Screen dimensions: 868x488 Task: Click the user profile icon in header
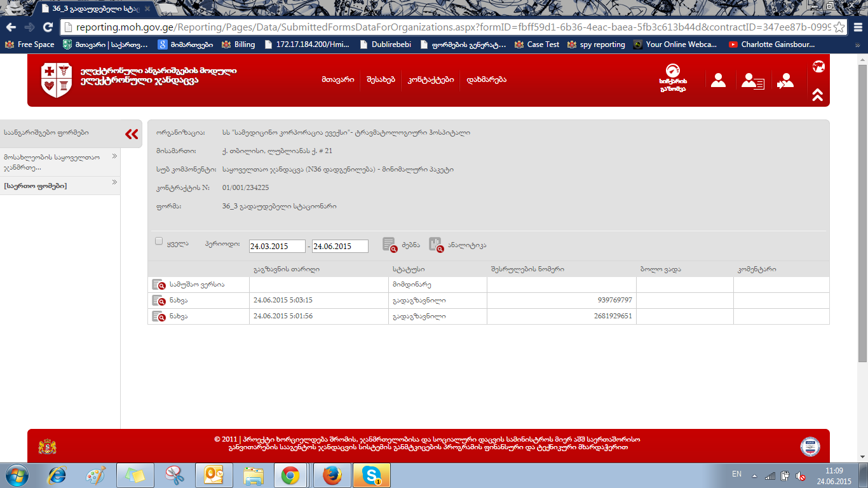pos(718,81)
